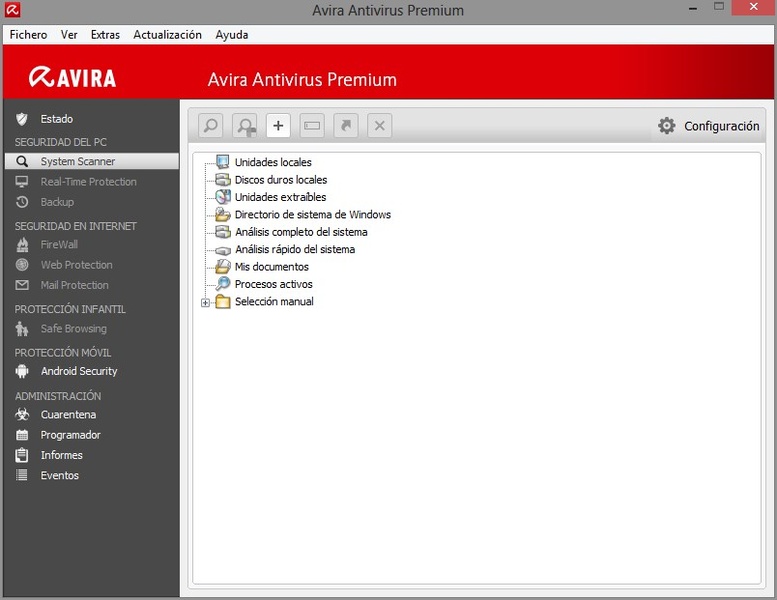This screenshot has height=600, width=777.
Task: Open the Configuración settings link
Action: point(722,126)
